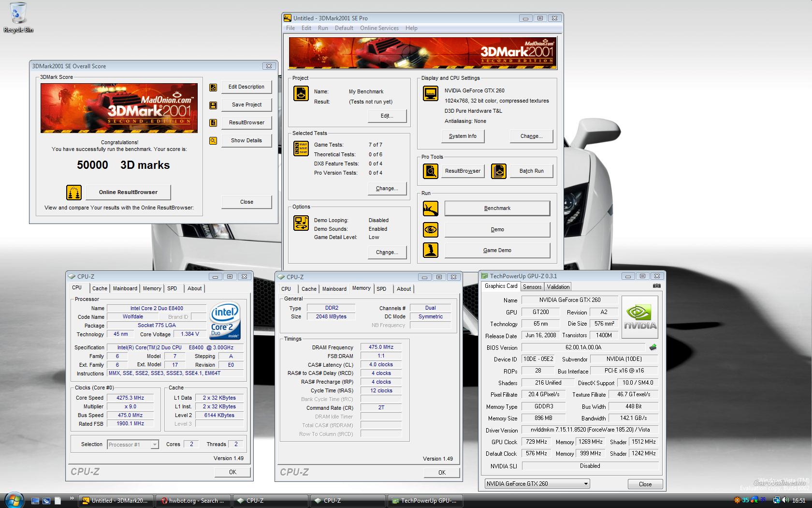812x508 pixels.
Task: Open the Default menu in 3DMark2001
Action: point(344,28)
